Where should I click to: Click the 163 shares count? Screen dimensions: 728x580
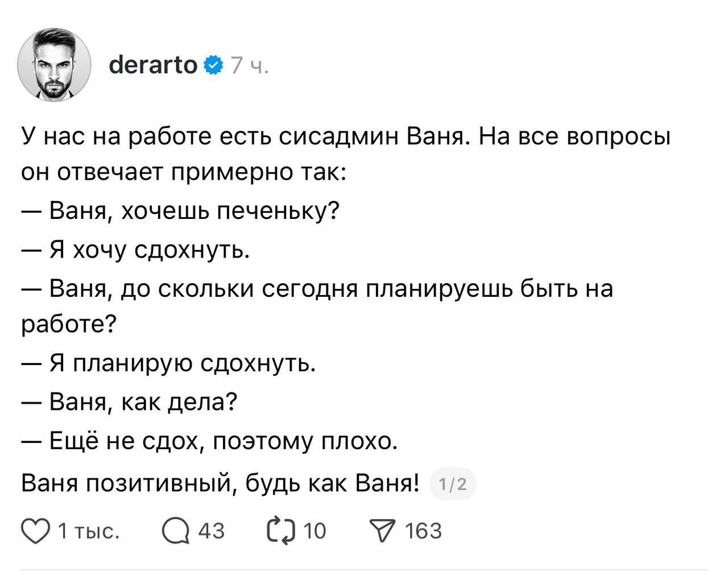coord(423,531)
